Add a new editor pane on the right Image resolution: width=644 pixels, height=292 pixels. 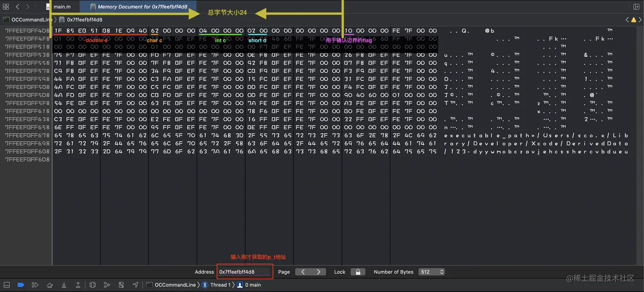click(x=636, y=7)
